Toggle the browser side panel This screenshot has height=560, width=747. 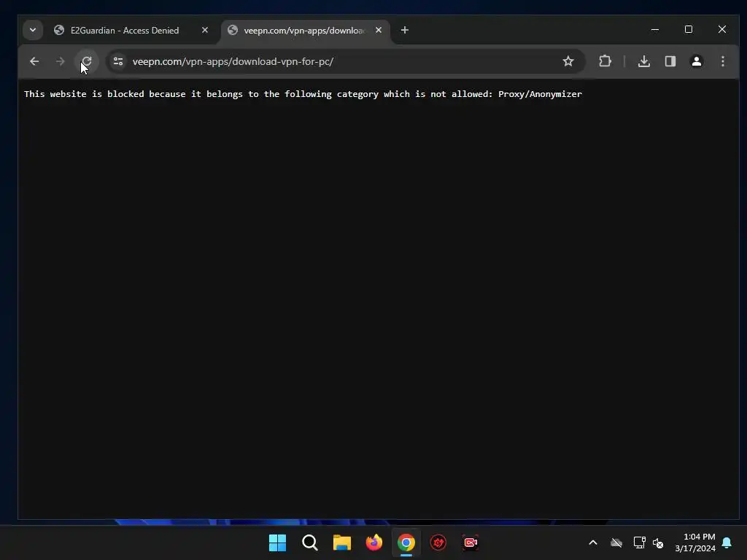click(670, 61)
